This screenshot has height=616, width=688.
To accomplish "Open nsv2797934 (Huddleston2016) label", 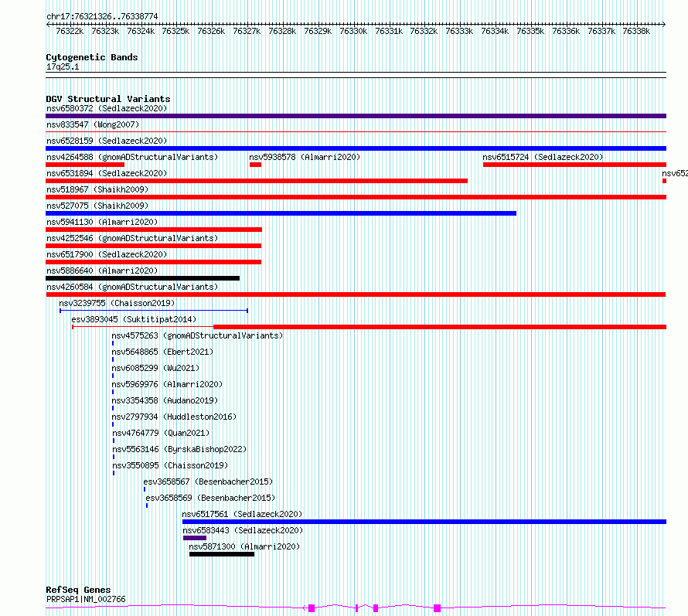I will pyautogui.click(x=174, y=417).
